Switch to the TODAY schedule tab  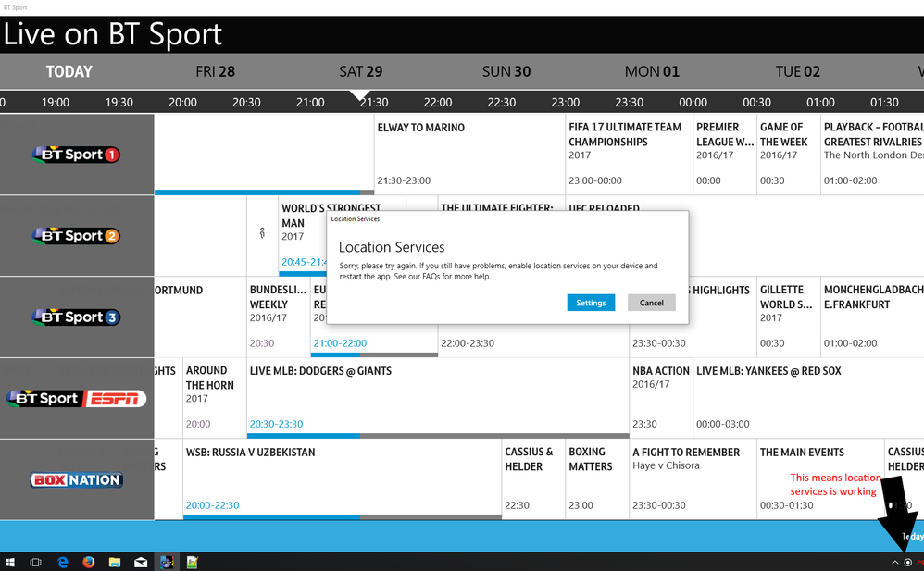(x=69, y=72)
